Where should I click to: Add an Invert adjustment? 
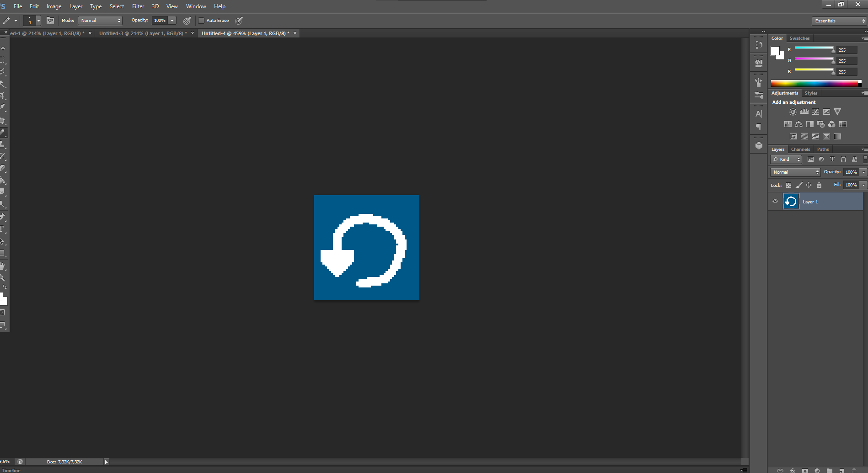coord(793,136)
